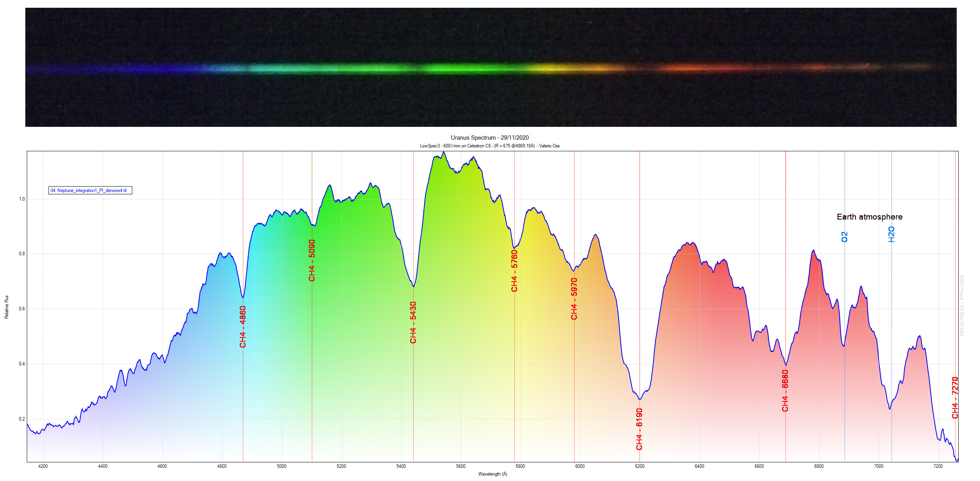Viewport: 980px width, 481px height.
Task: Click the 7200 wavelength tick label
Action: click(938, 466)
